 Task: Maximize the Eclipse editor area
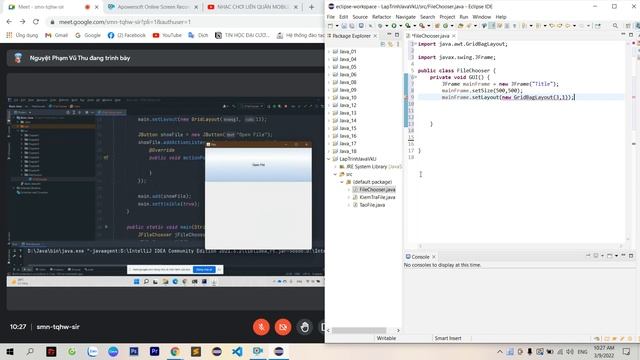pyautogui.click(x=631, y=35)
